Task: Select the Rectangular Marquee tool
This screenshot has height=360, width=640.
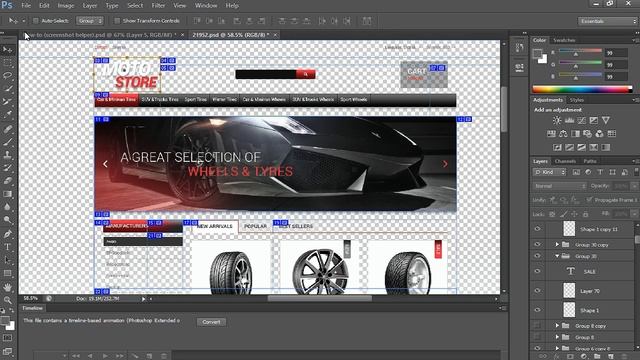Action: coord(7,62)
